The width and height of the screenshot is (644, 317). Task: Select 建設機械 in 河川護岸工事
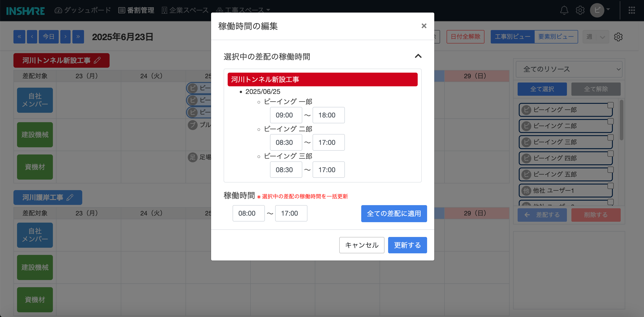[35, 267]
